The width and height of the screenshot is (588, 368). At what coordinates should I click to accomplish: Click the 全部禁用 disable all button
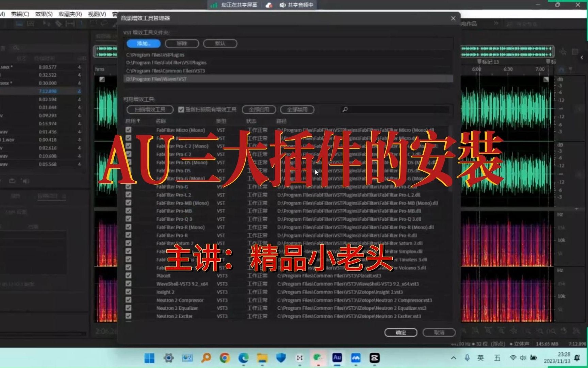[x=297, y=109]
